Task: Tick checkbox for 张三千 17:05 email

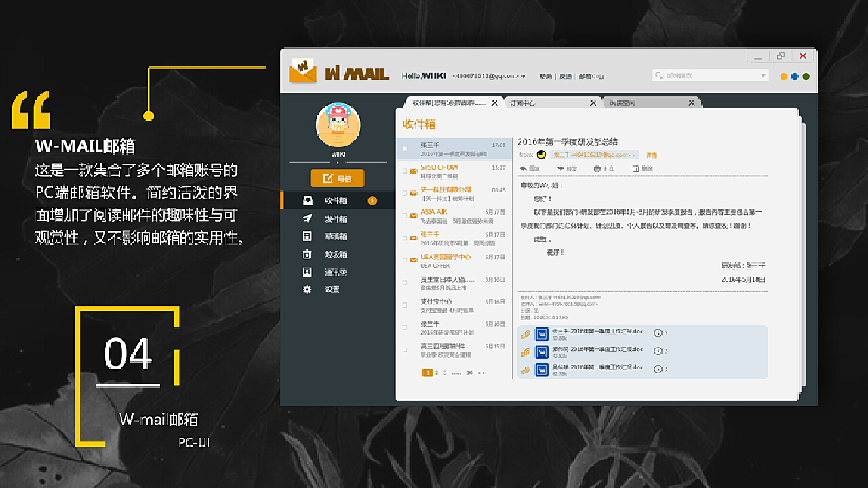Action: coord(405,148)
